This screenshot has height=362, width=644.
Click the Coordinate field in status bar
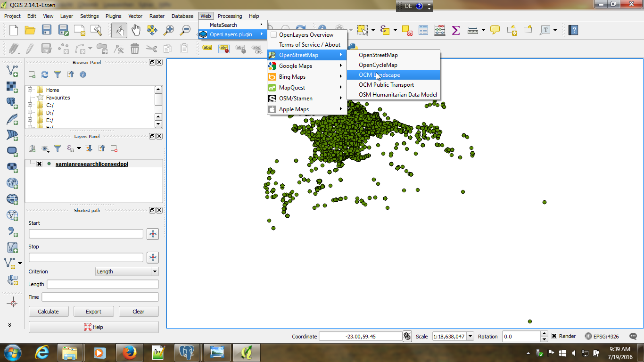(361, 336)
